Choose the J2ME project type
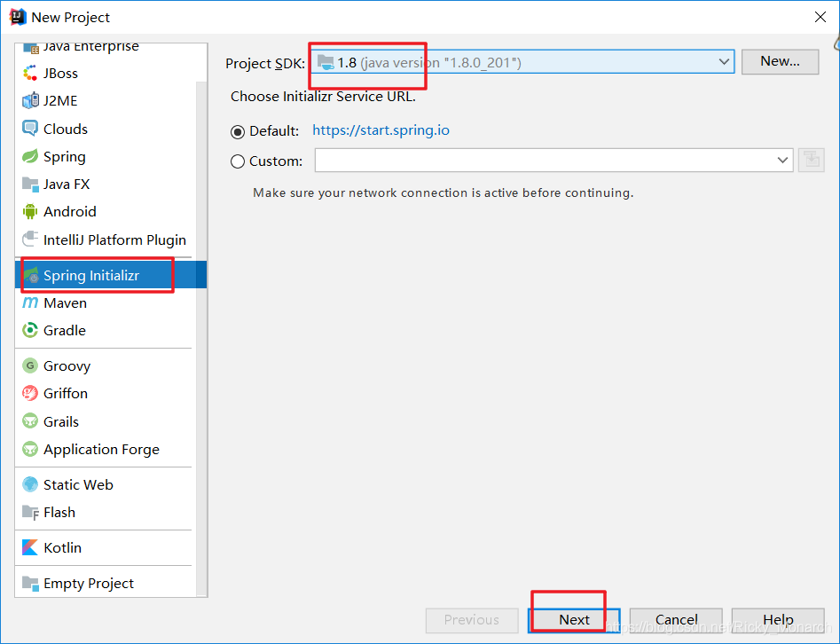 pos(106,101)
